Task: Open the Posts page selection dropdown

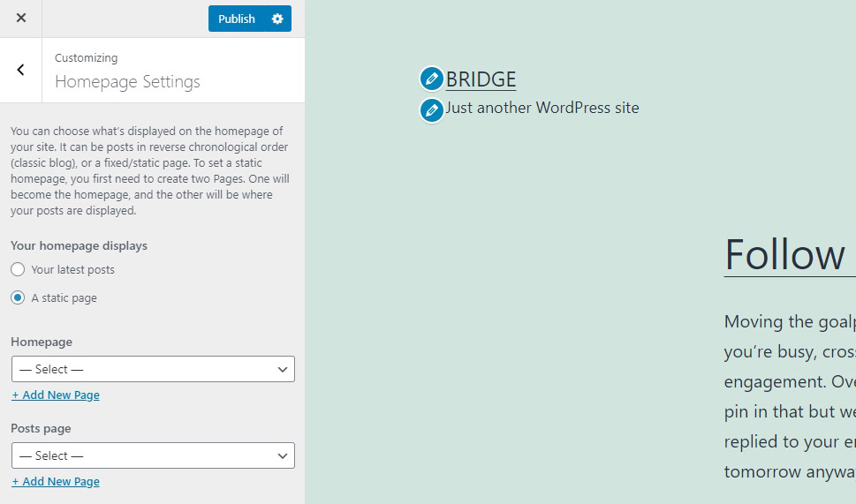Action: pos(153,455)
